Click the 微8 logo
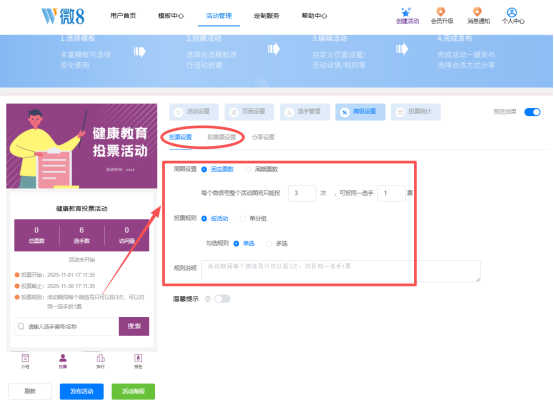This screenshot has height=406, width=554. pyautogui.click(x=63, y=16)
